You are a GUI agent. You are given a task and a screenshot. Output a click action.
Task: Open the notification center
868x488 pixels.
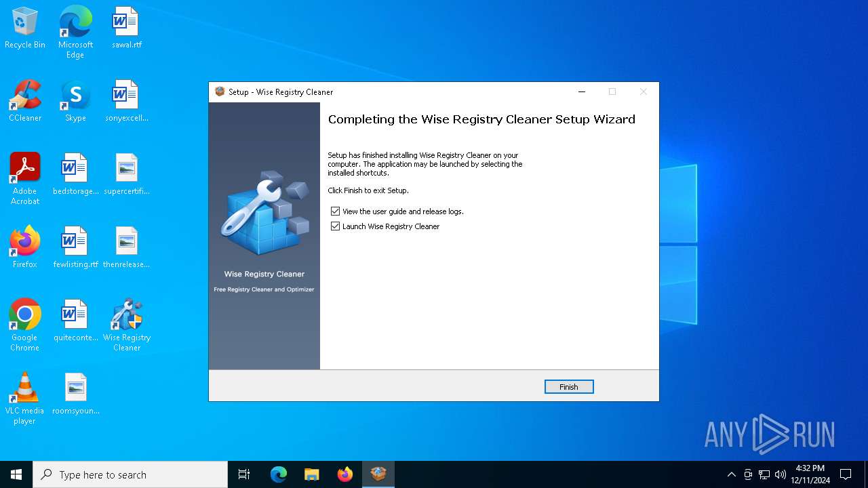846,474
